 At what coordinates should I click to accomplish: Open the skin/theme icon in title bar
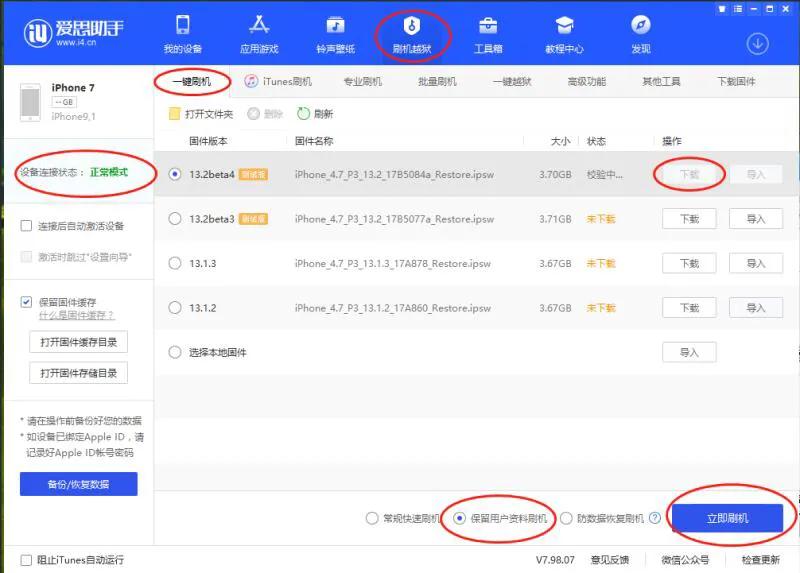click(721, 9)
